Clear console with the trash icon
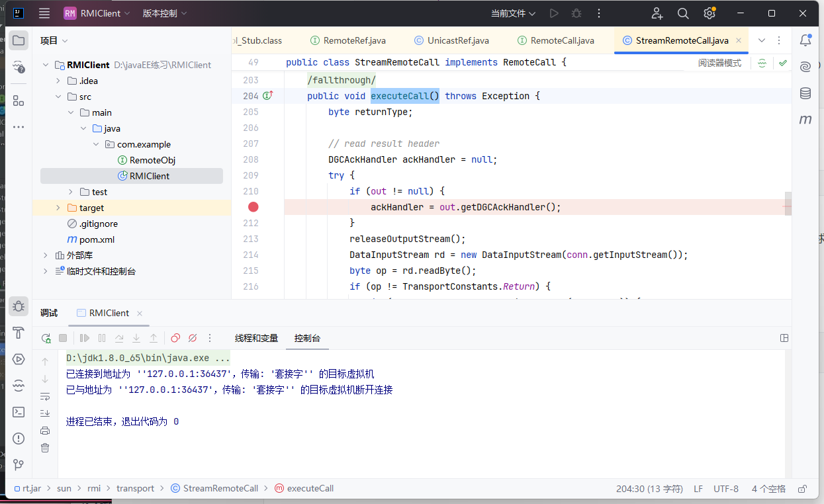The width and height of the screenshot is (824, 504). 45,448
